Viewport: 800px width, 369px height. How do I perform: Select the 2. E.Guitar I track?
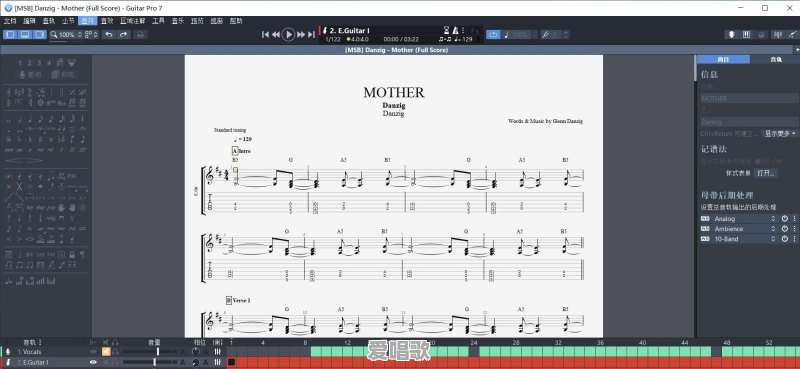point(33,362)
